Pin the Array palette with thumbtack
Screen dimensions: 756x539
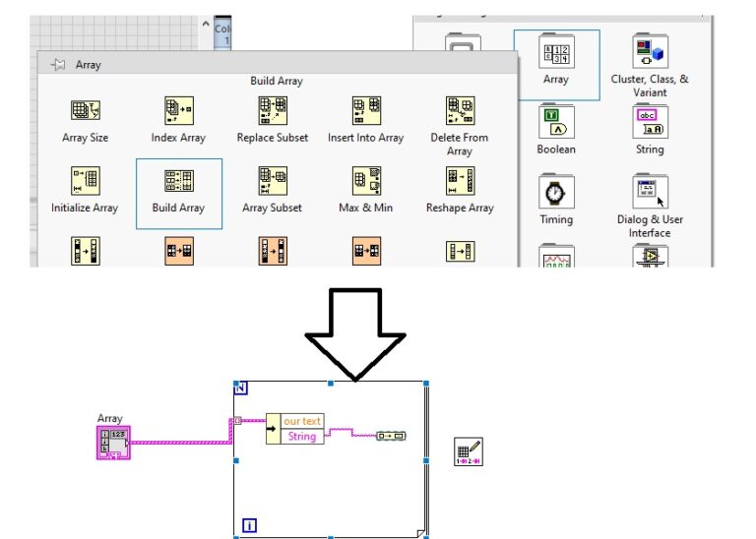click(x=57, y=65)
